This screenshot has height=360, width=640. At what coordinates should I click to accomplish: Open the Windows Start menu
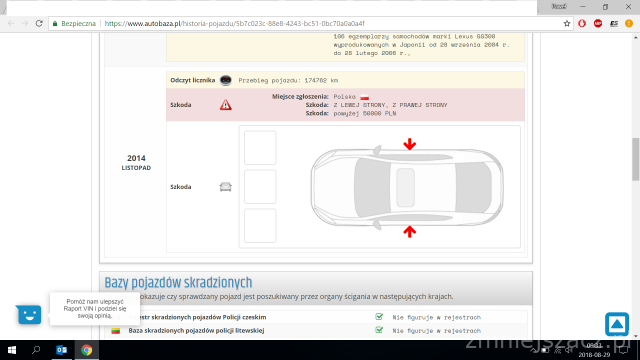pos(12,350)
